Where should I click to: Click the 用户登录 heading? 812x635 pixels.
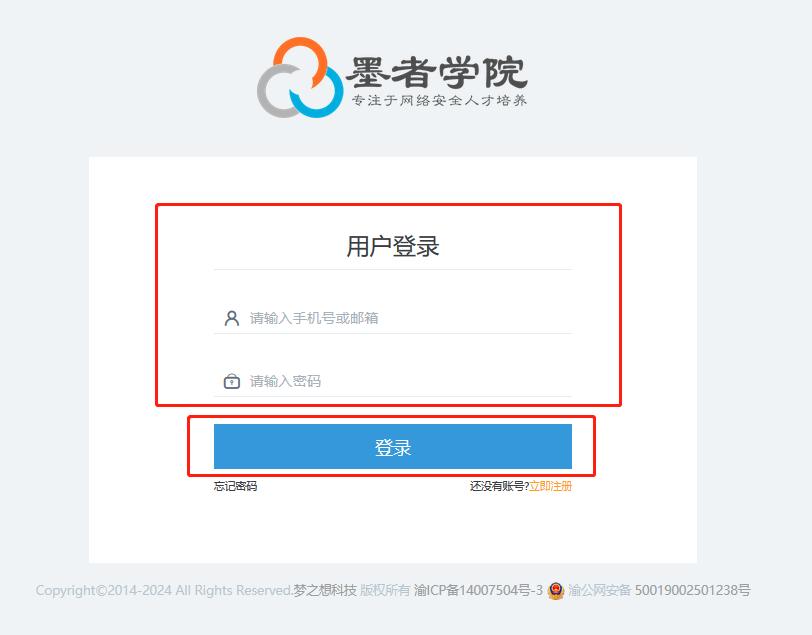point(393,246)
